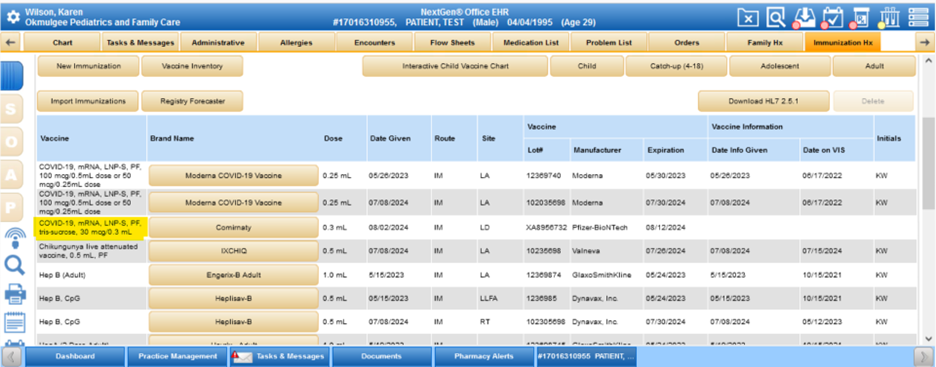Image resolution: width=936 pixels, height=367 pixels.
Task: Click the Adult schedule button
Action: 874,66
